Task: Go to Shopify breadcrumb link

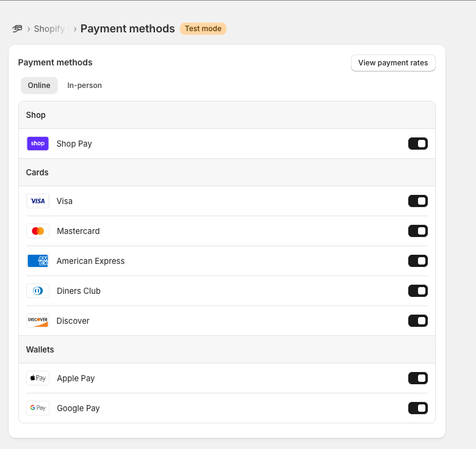Action: click(x=49, y=29)
